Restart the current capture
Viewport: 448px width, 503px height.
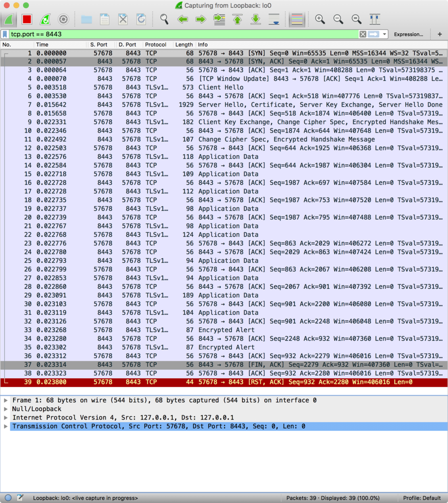pyautogui.click(x=45, y=20)
